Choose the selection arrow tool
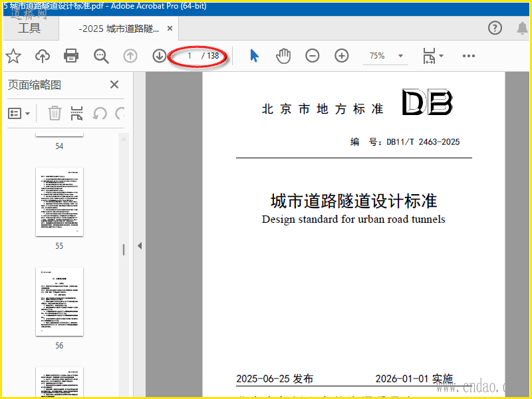Screen dimensions: 532x399 click(x=254, y=56)
